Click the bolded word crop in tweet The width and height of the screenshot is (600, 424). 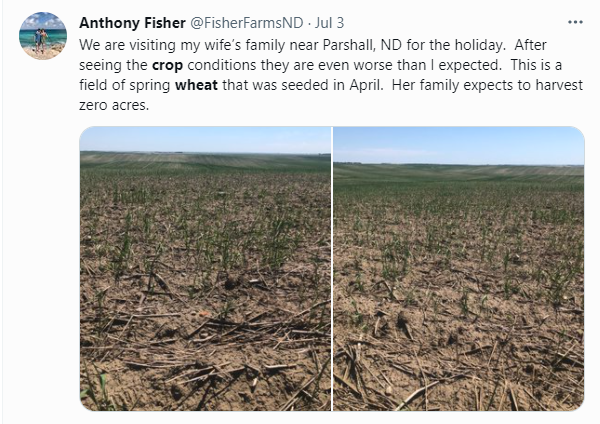pyautogui.click(x=167, y=65)
